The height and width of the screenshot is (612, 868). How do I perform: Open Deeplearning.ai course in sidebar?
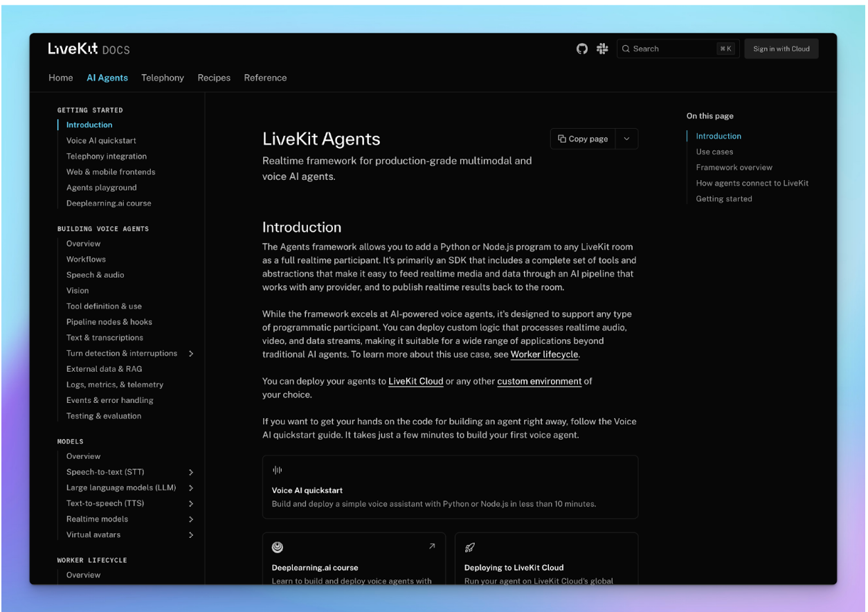coord(109,204)
